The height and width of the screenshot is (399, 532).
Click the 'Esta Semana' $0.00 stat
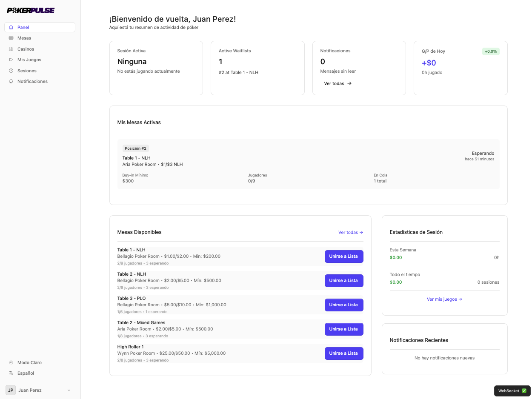pyautogui.click(x=396, y=257)
